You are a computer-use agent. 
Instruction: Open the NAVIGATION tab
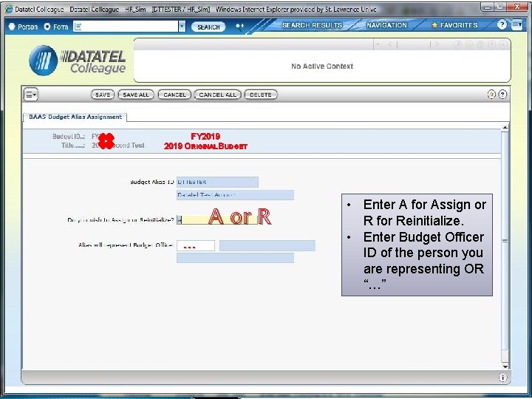point(386,25)
